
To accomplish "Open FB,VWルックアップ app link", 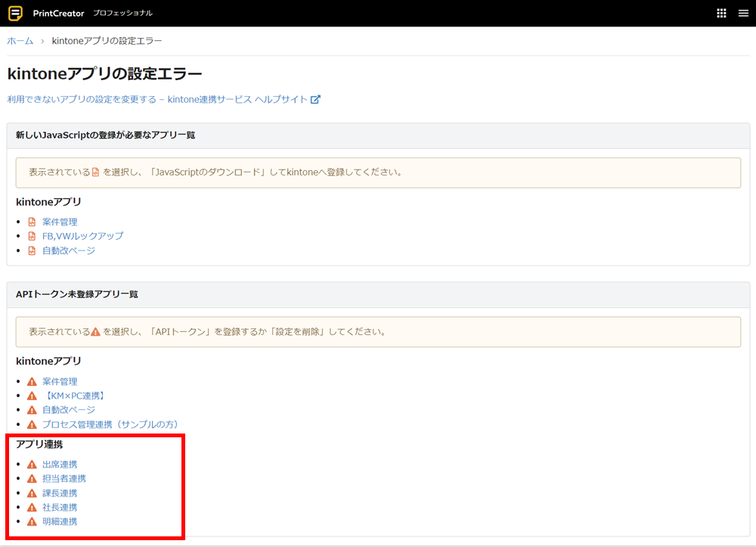I will 82,236.
